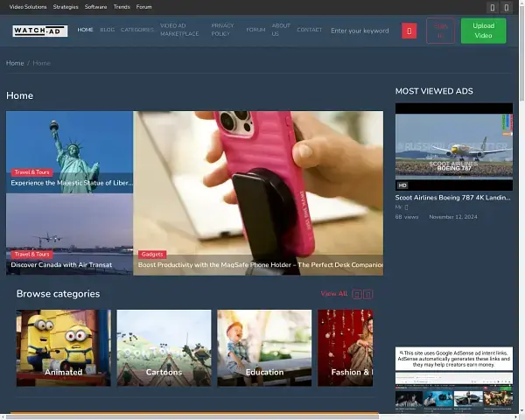Open the Video Solutions top menu
This screenshot has height=420, width=525.
28,7
